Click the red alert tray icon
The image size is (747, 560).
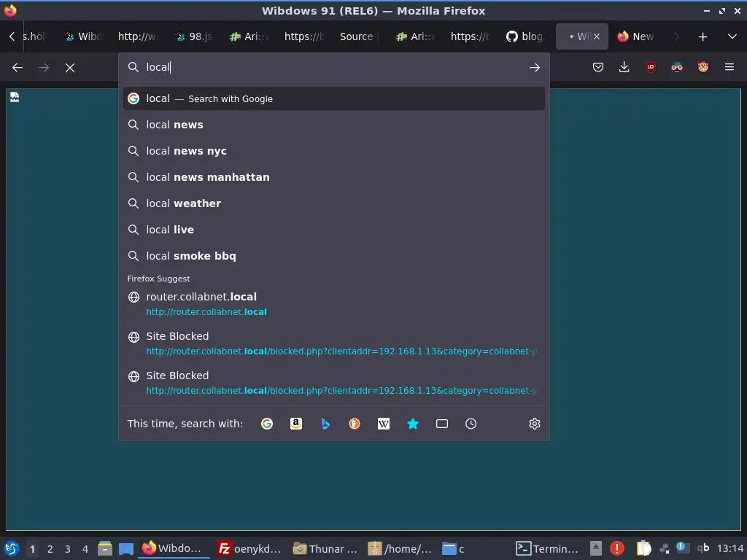click(617, 548)
